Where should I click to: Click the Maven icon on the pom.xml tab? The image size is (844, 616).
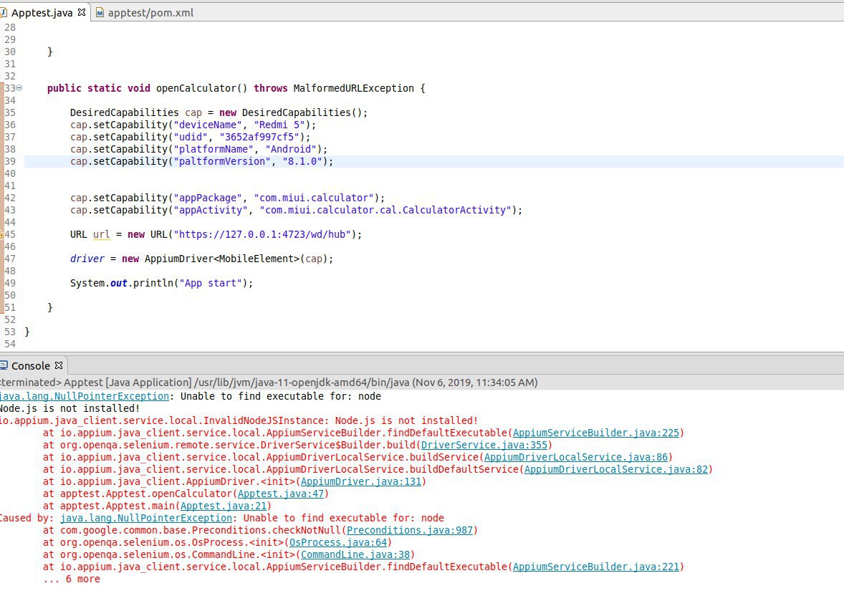[100, 12]
